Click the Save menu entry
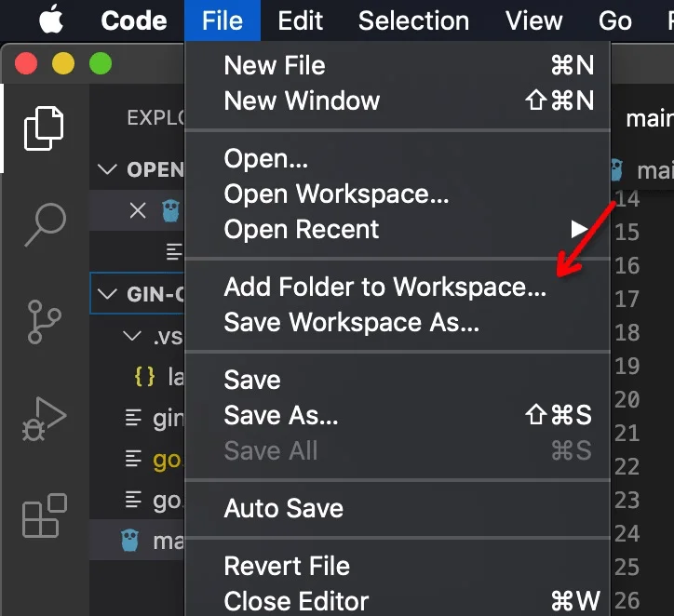This screenshot has width=674, height=616. (398, 380)
